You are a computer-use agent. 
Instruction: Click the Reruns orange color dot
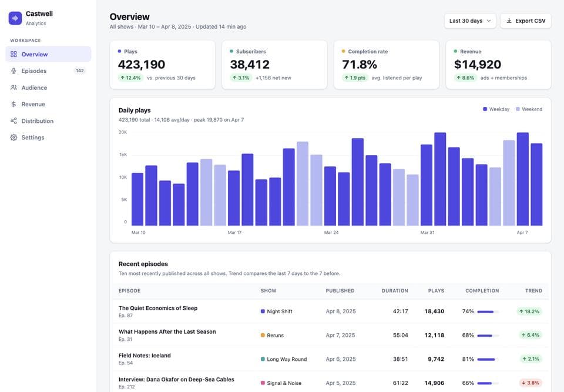(x=263, y=335)
